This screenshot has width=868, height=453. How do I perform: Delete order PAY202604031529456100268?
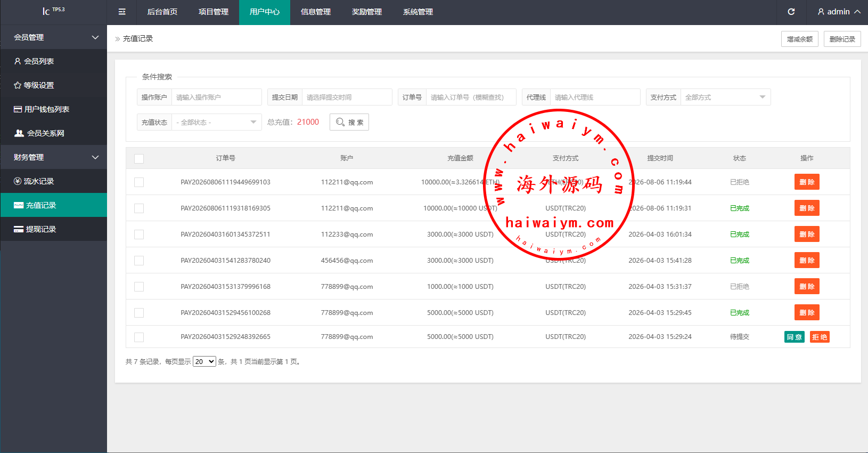coord(807,312)
